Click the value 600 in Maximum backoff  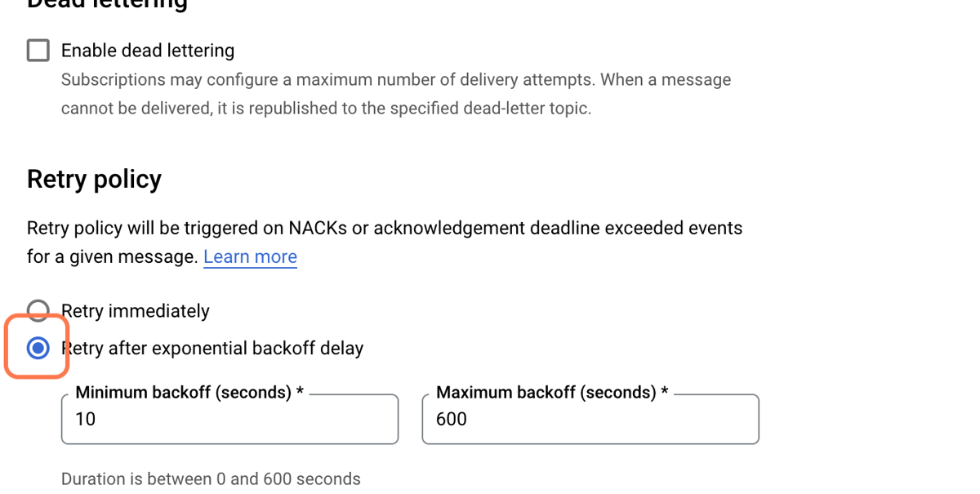click(452, 419)
